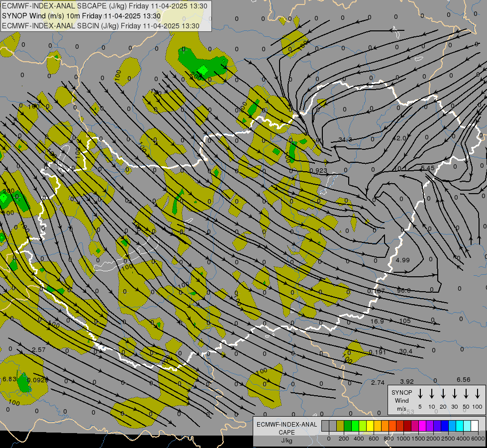Click the 5 m/s wind arrow in legend

(x=420, y=393)
